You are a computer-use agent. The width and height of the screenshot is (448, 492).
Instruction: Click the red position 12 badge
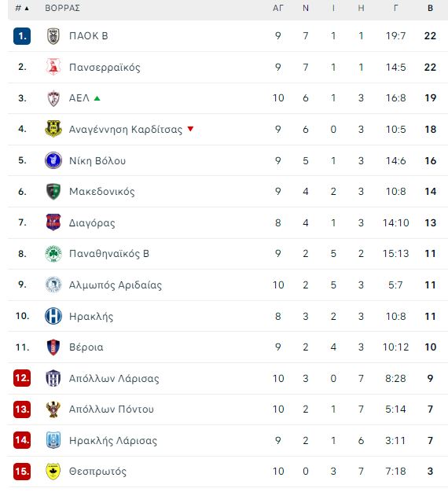[22, 378]
